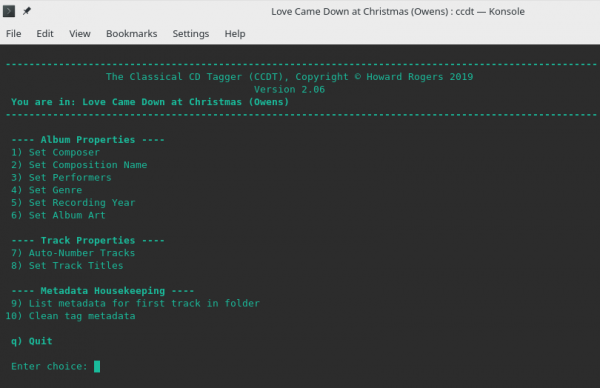Click the 'q) Quit' line
This screenshot has height=388, width=600.
[32, 341]
